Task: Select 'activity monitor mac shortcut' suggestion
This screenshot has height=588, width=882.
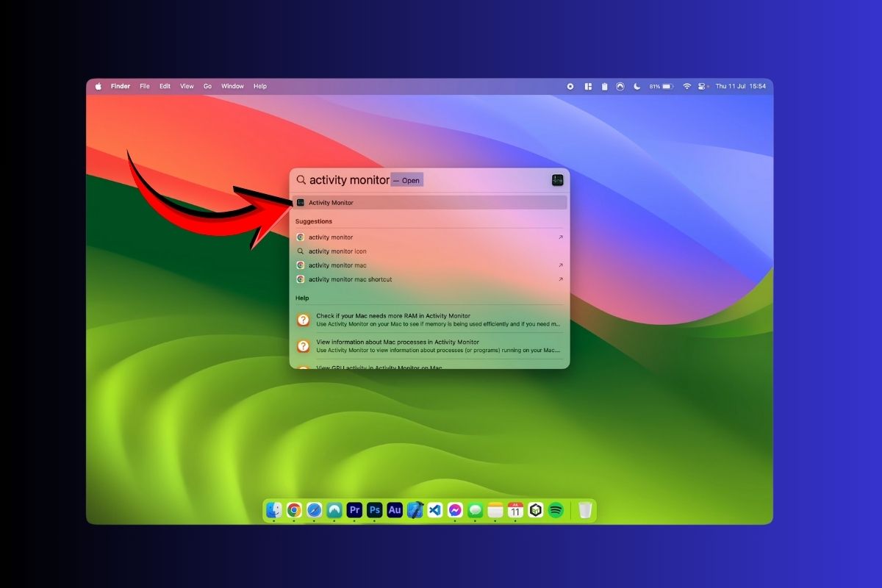Action: click(350, 279)
